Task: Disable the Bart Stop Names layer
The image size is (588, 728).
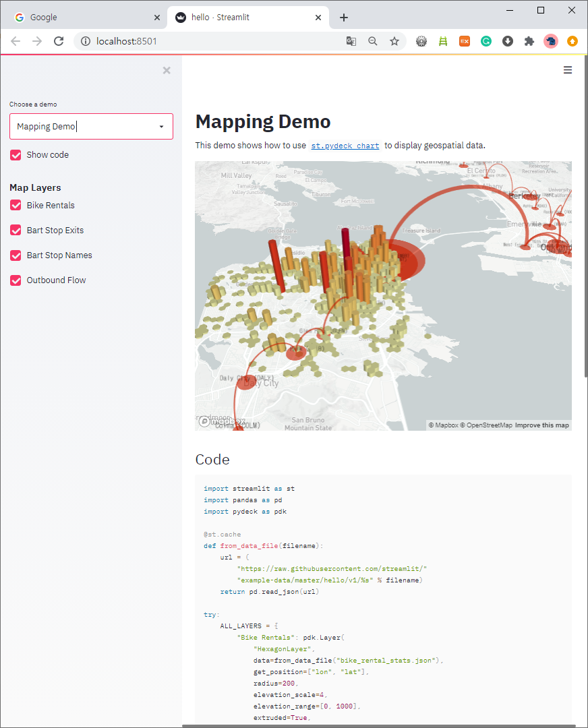Action: click(x=16, y=255)
